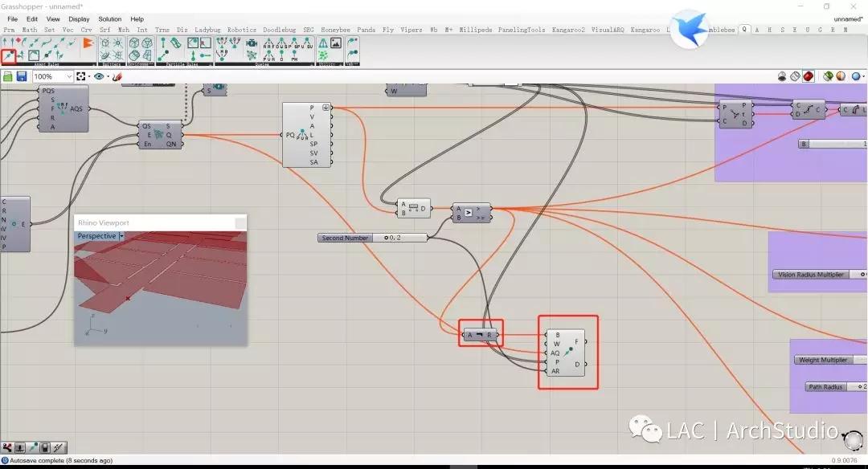Select the PQ deconstruct quelea component
Viewport: 868px width, 469px height.
pos(307,134)
